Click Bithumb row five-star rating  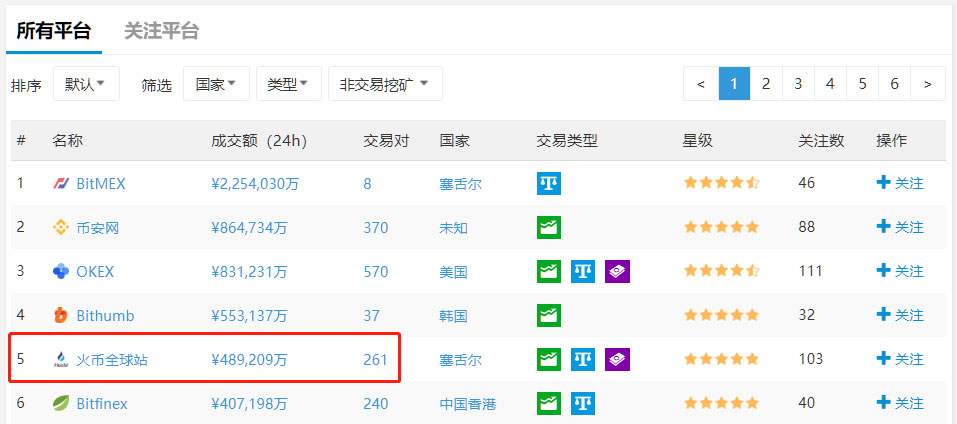(x=721, y=315)
